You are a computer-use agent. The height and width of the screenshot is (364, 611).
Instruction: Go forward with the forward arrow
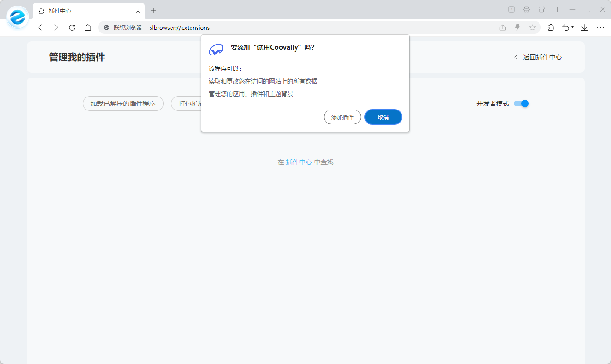coord(56,27)
